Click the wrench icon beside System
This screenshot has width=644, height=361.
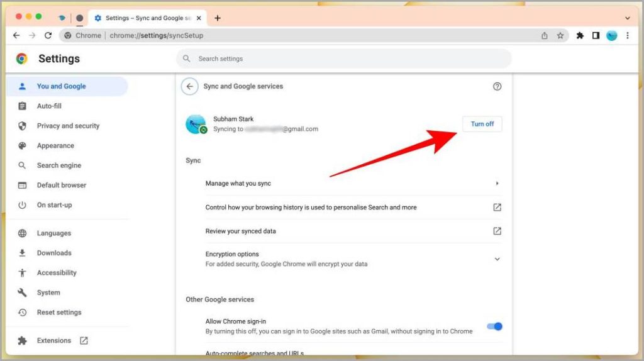pyautogui.click(x=22, y=292)
